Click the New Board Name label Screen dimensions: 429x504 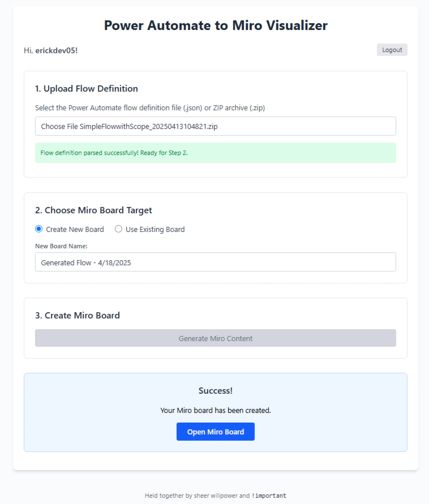pos(61,246)
